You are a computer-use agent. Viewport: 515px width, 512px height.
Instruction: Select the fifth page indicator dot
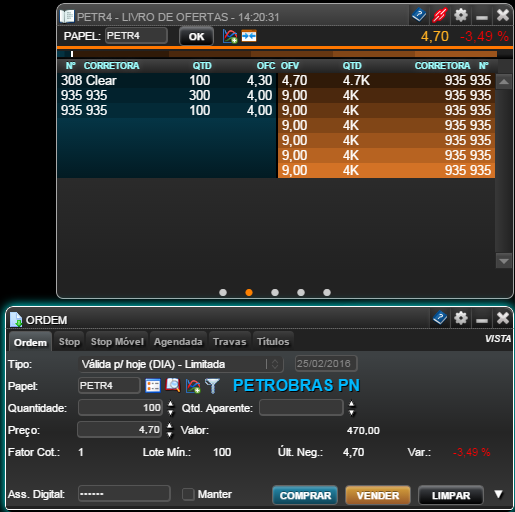(327, 292)
